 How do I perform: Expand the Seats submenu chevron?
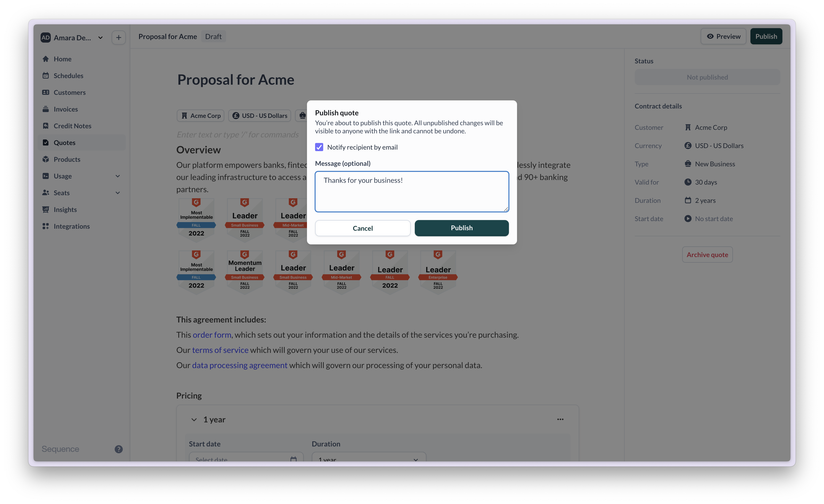pyautogui.click(x=118, y=193)
